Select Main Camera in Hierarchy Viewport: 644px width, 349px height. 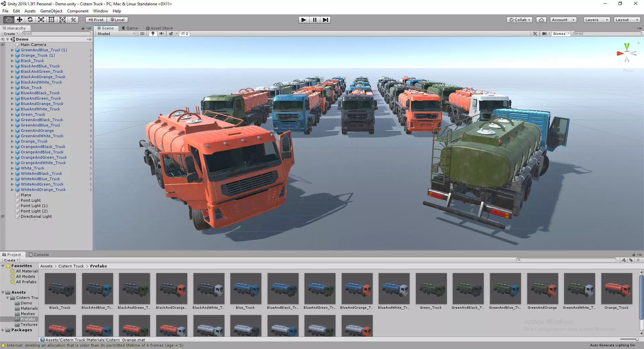pos(34,45)
